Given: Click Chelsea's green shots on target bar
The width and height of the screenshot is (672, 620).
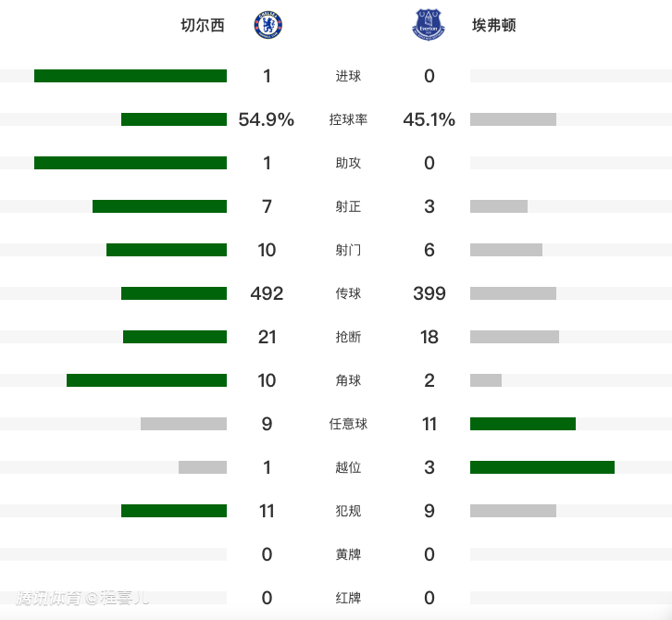Looking at the screenshot, I should [159, 206].
